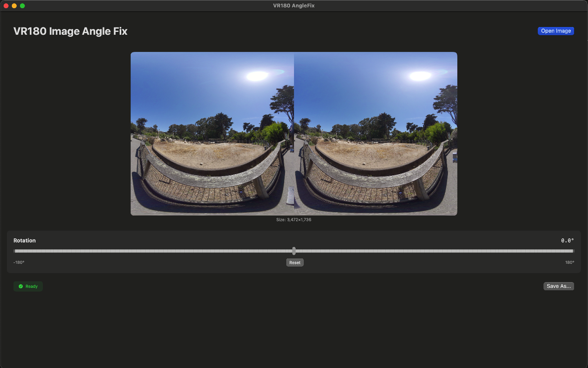Image resolution: width=588 pixels, height=368 pixels.
Task: Click the yellow minimize traffic-light button
Action: click(14, 6)
